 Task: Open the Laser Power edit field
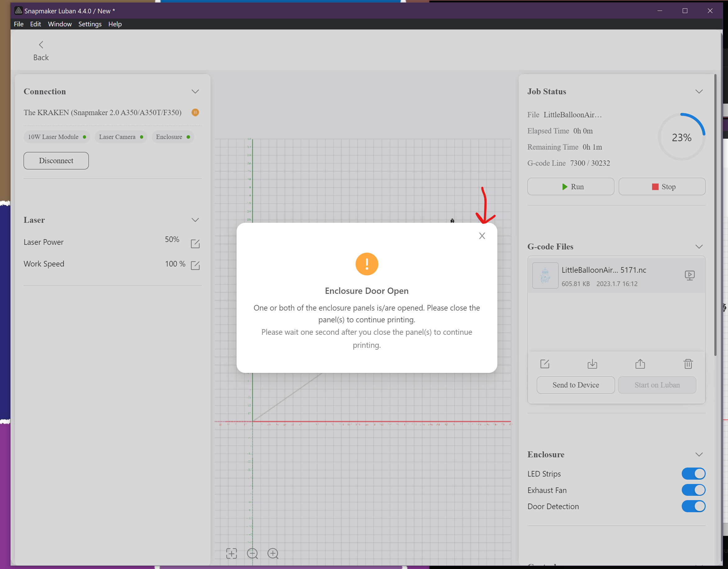195,244
